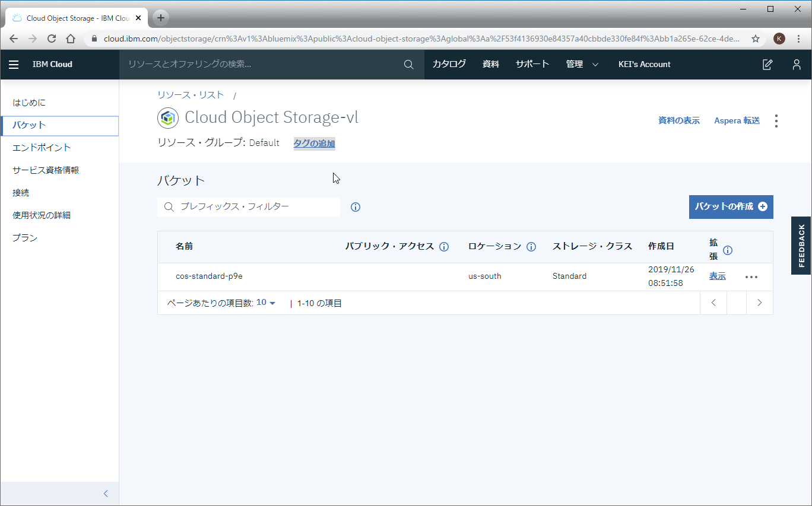
Task: Open the カタログ menu in header
Action: pos(449,65)
